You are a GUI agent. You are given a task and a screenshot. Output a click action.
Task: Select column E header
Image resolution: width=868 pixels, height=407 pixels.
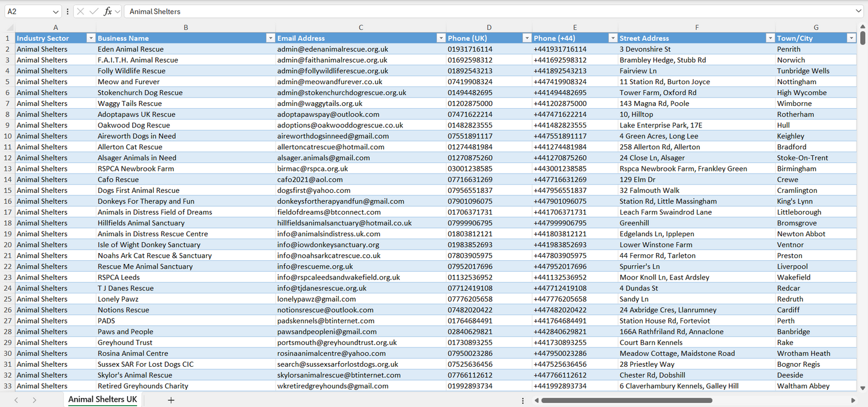click(x=575, y=27)
